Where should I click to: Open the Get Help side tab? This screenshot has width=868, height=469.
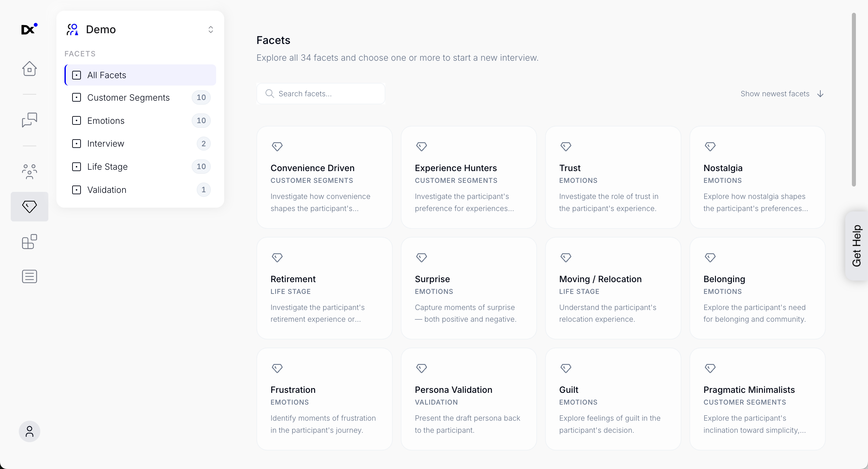tap(857, 246)
